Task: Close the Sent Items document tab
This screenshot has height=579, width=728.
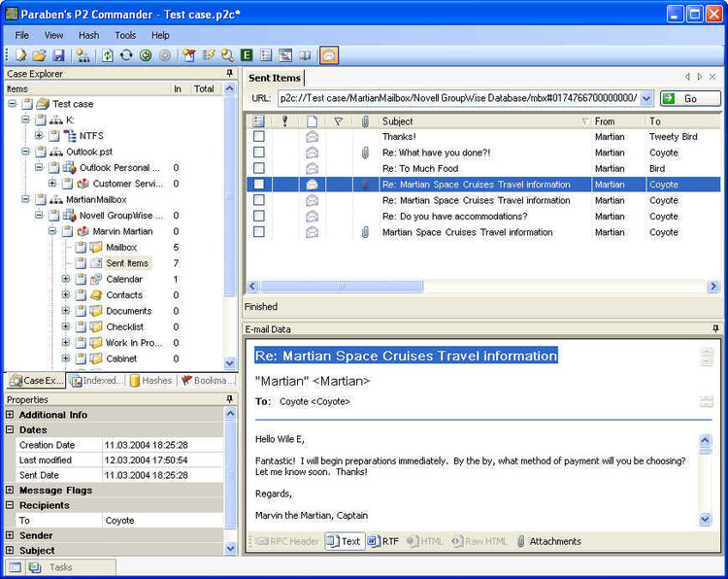Action: click(712, 77)
